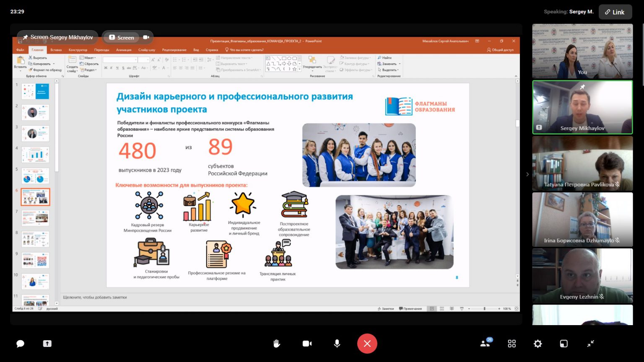Raise your hand in the meeting

point(277,344)
